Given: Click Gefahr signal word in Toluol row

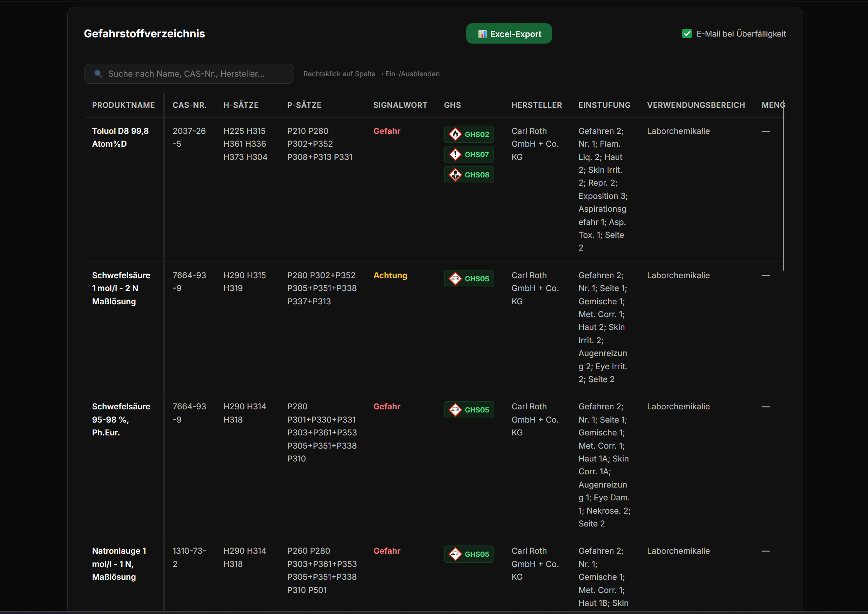Looking at the screenshot, I should (x=387, y=131).
